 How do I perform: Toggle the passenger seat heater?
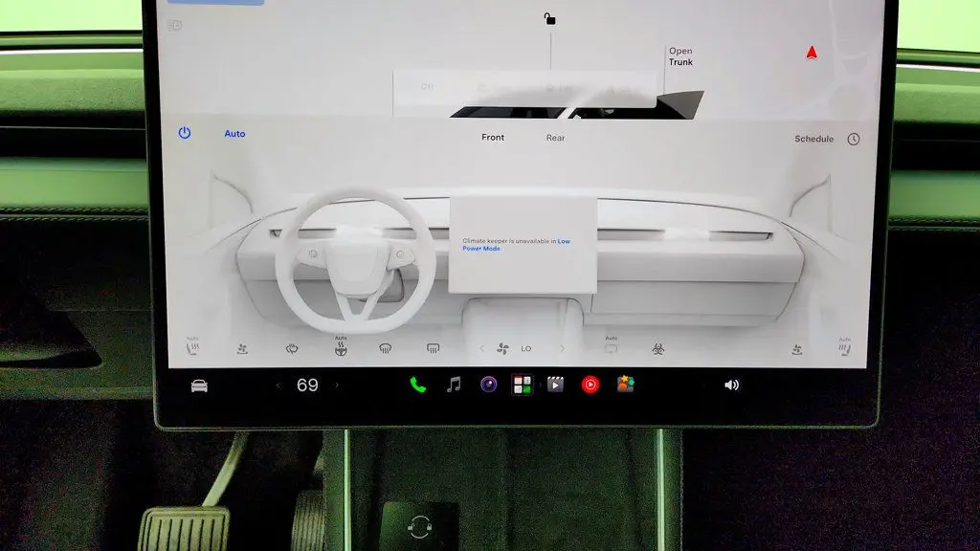point(845,347)
